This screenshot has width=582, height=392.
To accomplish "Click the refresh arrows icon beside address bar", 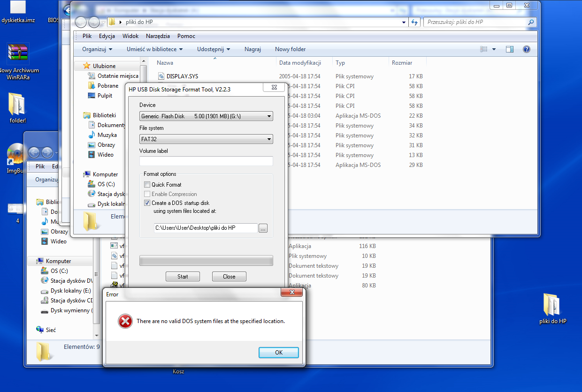I will 414,22.
